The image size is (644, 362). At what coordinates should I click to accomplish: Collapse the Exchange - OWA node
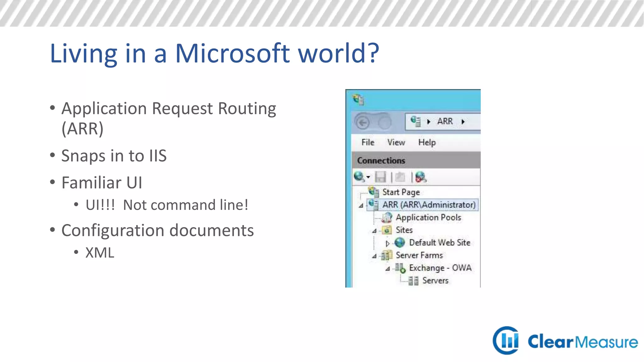(387, 269)
